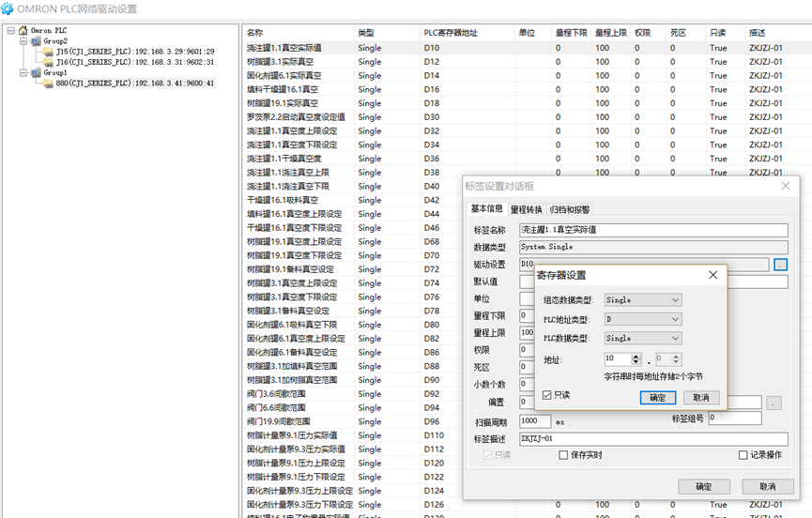Click the J16 device folder icon
The height and width of the screenshot is (518, 812).
[49, 62]
